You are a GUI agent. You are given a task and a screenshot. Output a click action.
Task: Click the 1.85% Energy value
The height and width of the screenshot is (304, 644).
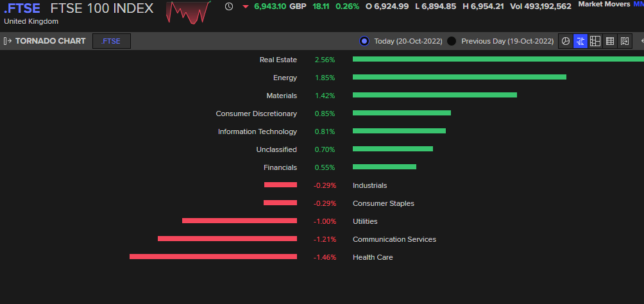(325, 78)
